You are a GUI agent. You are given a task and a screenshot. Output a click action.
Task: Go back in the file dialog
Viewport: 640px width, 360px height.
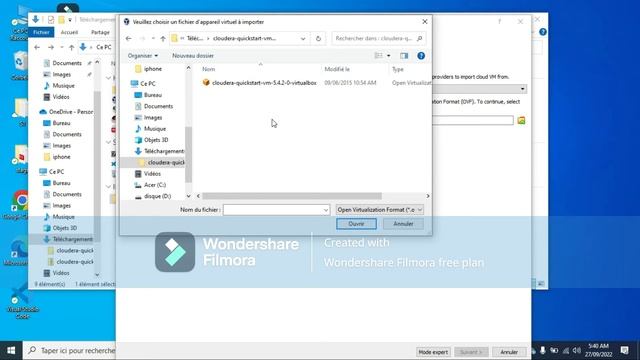tap(129, 38)
